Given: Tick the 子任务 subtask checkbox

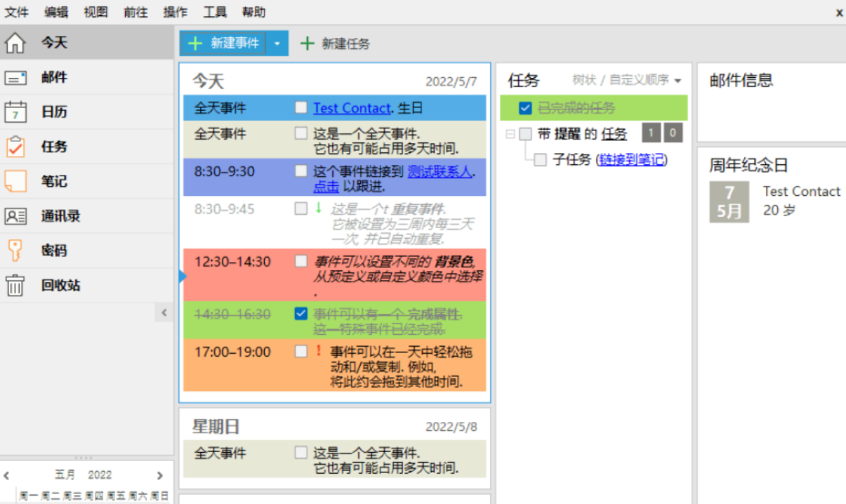Looking at the screenshot, I should [540, 160].
